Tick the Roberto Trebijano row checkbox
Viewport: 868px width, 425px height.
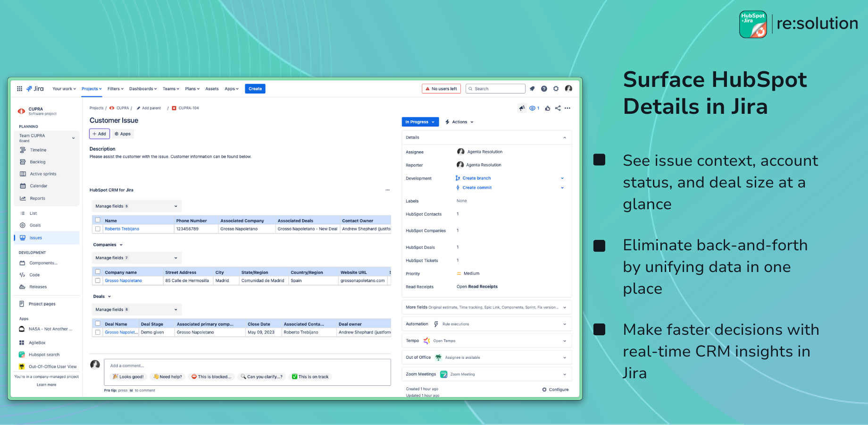pyautogui.click(x=98, y=229)
